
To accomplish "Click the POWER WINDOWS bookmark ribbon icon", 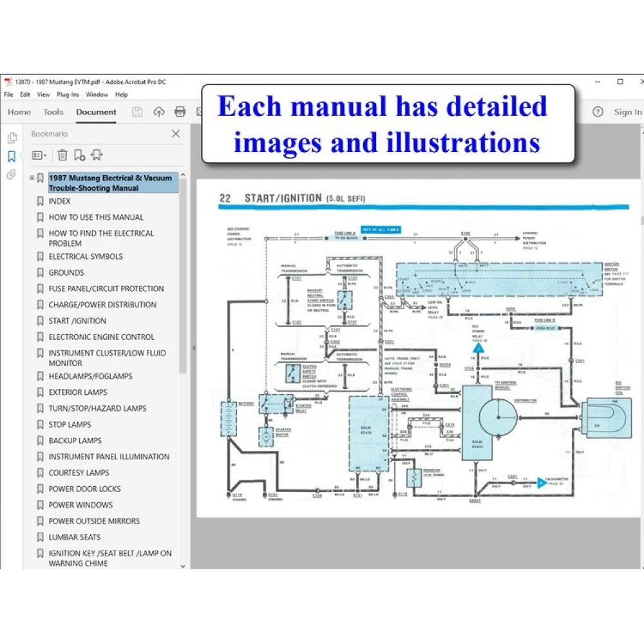I will tap(40, 505).
